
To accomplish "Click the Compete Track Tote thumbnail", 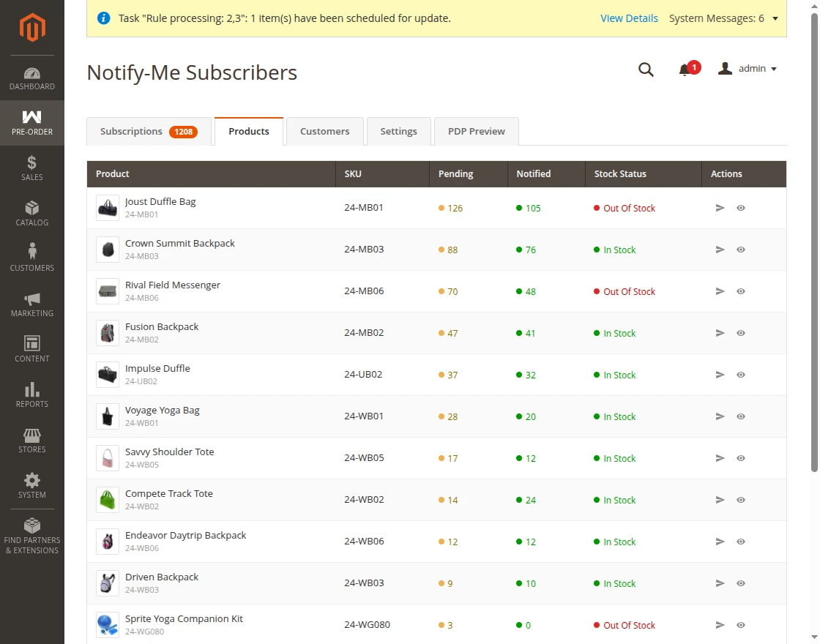I will pos(108,500).
